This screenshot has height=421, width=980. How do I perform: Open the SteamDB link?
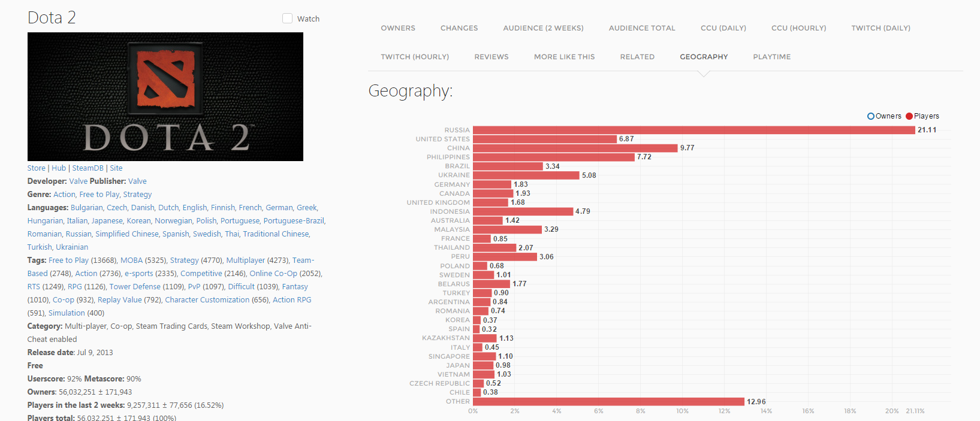click(88, 168)
